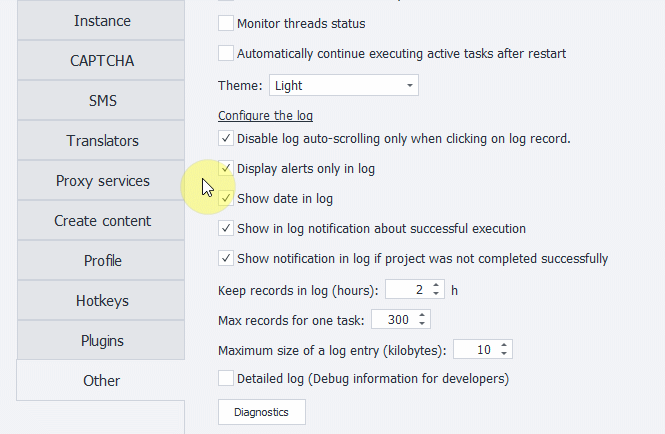Uncheck Show date in log
The width and height of the screenshot is (665, 434).
click(x=226, y=198)
